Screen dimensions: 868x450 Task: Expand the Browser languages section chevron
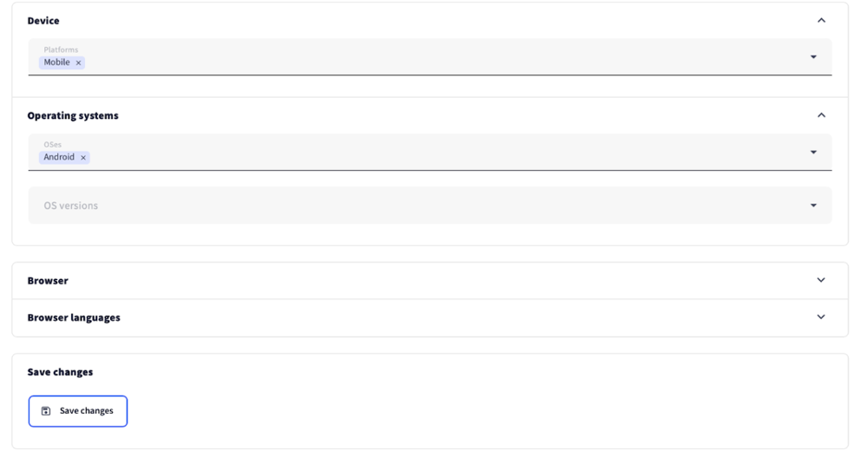821,317
